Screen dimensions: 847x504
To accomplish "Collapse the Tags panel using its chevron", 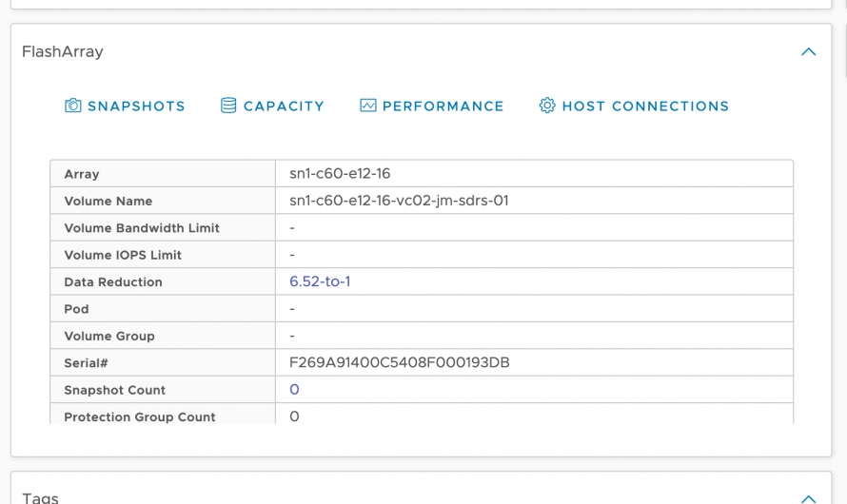I will click(x=808, y=498).
